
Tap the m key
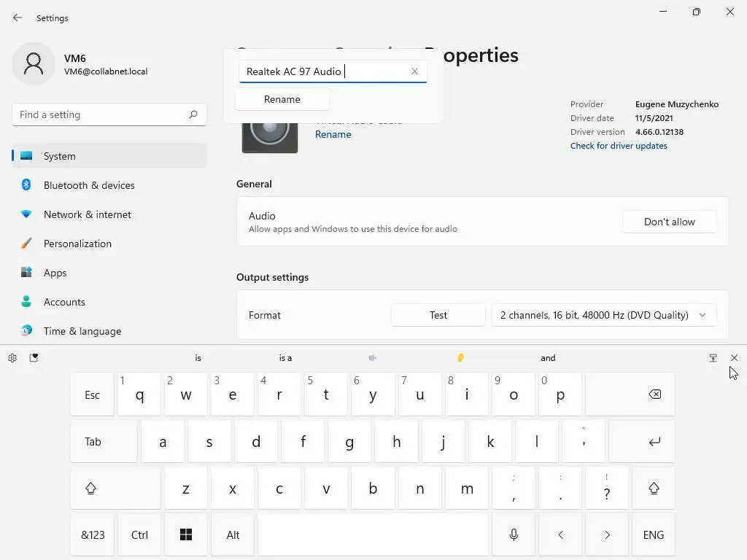coord(467,488)
